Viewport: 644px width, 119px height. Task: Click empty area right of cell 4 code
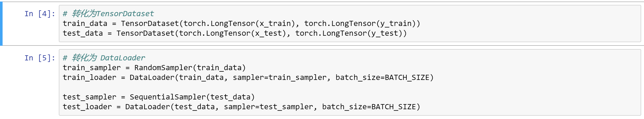click(x=529, y=28)
